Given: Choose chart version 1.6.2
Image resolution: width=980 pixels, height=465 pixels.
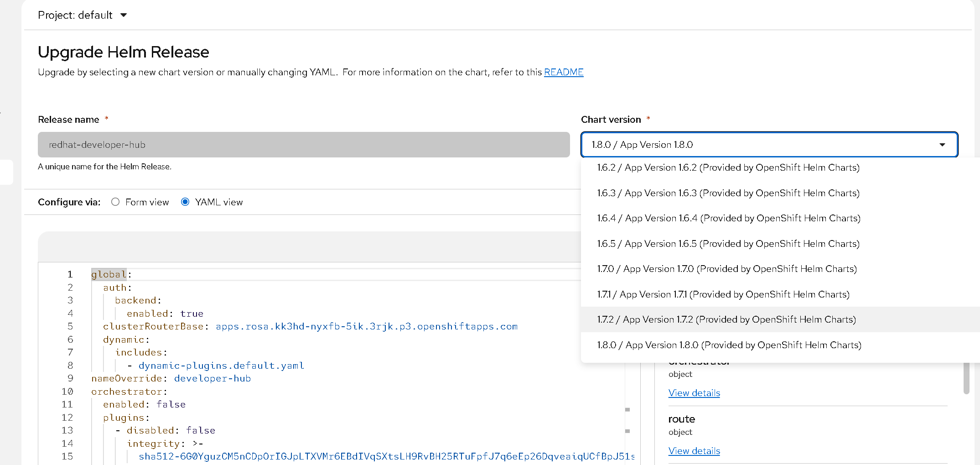Looking at the screenshot, I should pos(728,167).
